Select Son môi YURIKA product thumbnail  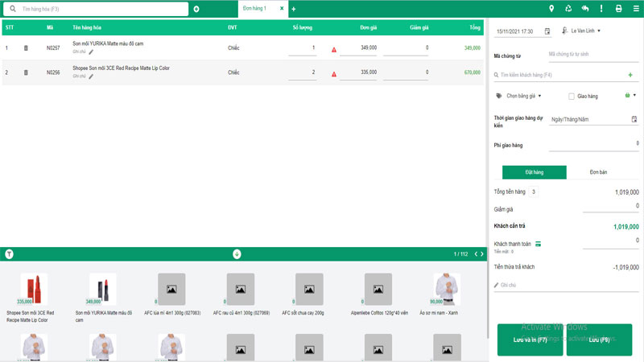pyautogui.click(x=103, y=289)
